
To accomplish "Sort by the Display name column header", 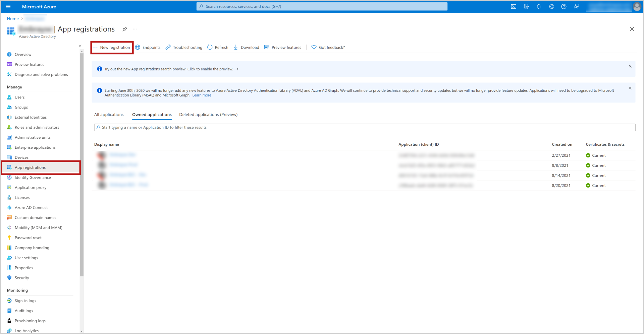I will pyautogui.click(x=107, y=144).
